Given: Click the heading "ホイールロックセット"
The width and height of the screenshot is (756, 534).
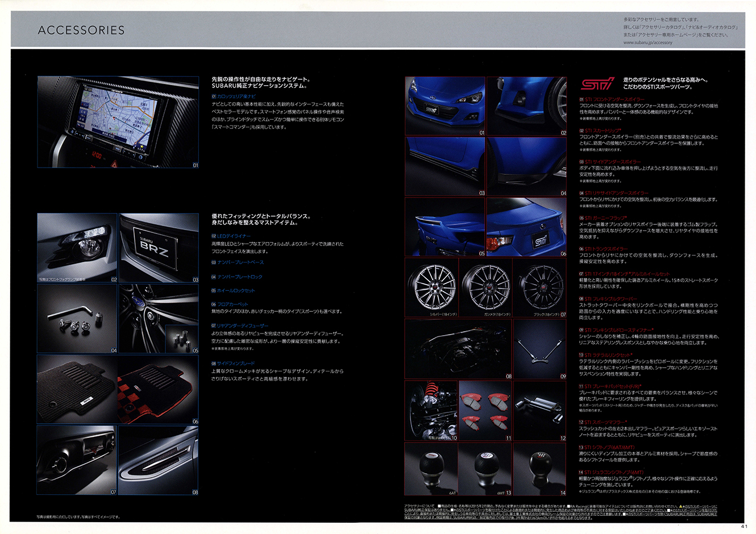Looking at the screenshot, I should [x=236, y=290].
